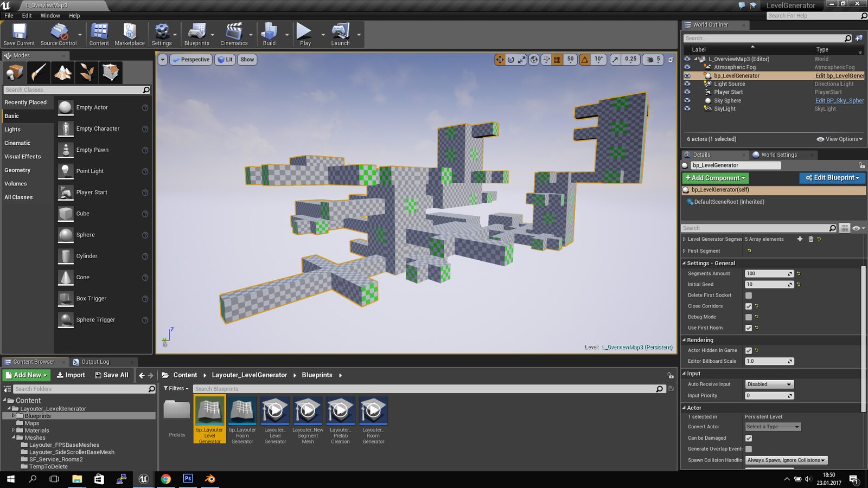868x488 pixels.
Task: Toggle world/local coordinate system globe
Action: coord(534,60)
